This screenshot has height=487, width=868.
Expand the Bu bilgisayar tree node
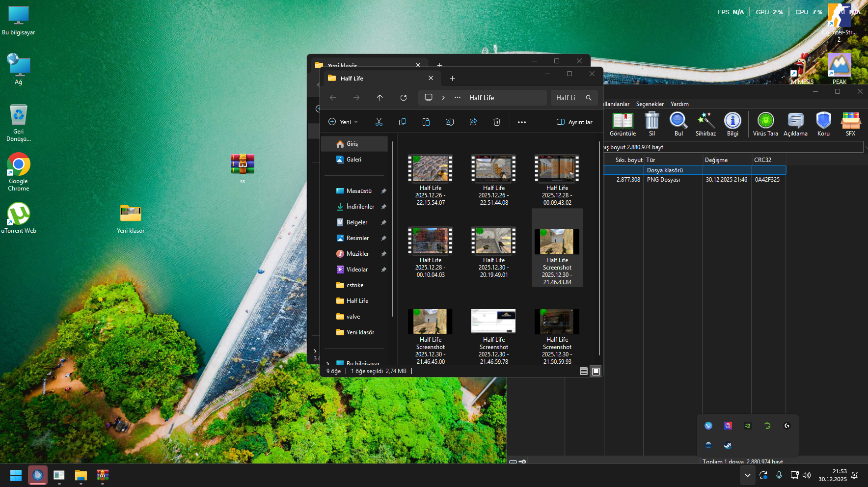(x=328, y=364)
